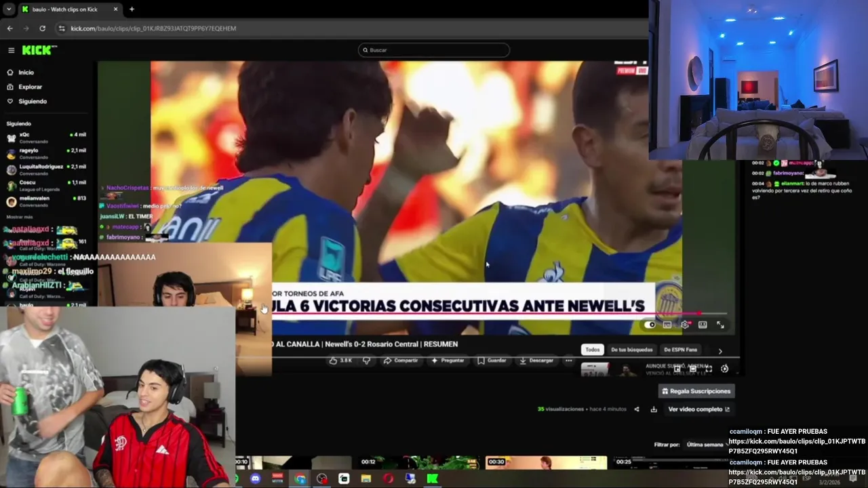The image size is (868, 488).
Task: Open the Kick sidebar hamburger menu
Action: 11,50
